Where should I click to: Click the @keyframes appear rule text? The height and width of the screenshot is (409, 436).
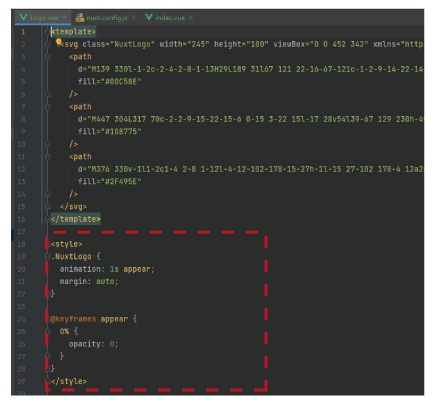89,319
